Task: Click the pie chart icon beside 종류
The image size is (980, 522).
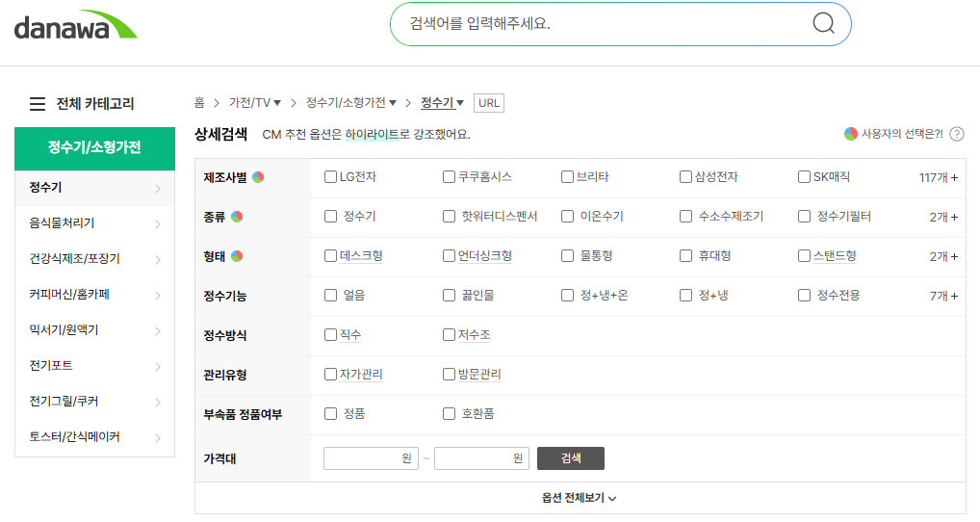Action: [x=236, y=217]
